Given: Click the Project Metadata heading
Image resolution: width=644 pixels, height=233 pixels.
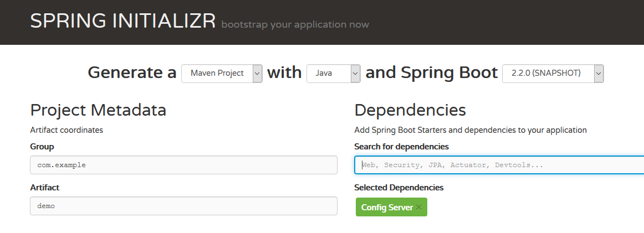Looking at the screenshot, I should point(98,110).
